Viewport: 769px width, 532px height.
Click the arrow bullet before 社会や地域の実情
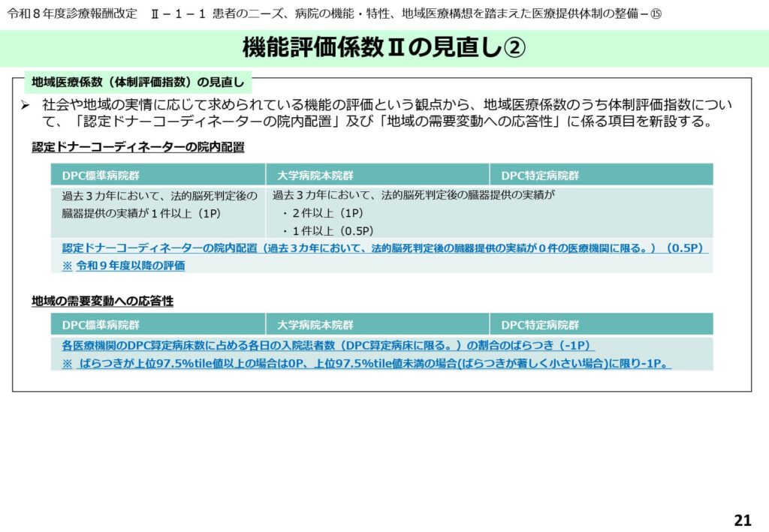pos(25,104)
